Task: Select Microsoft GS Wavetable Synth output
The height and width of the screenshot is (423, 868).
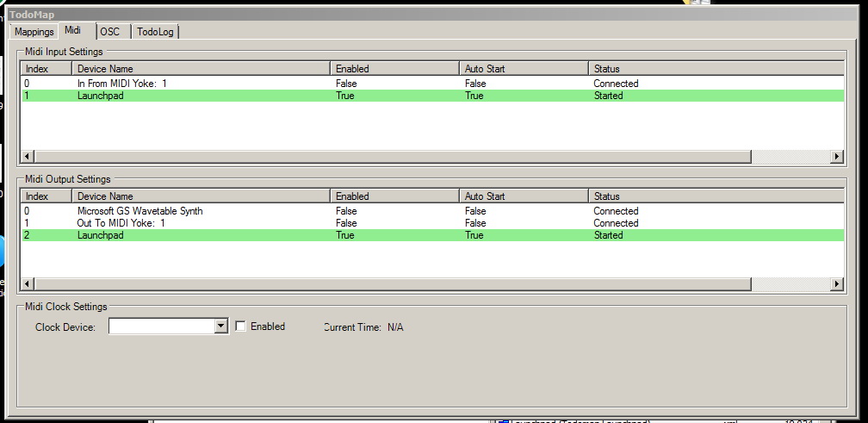Action: pyautogui.click(x=139, y=211)
